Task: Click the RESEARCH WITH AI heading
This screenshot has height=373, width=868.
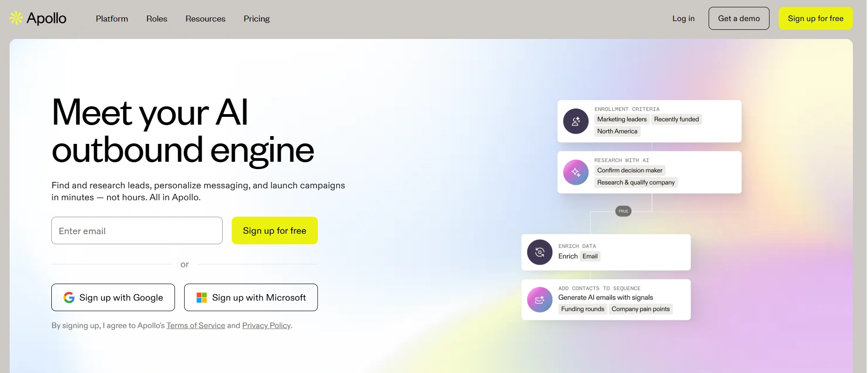Action: tap(622, 160)
